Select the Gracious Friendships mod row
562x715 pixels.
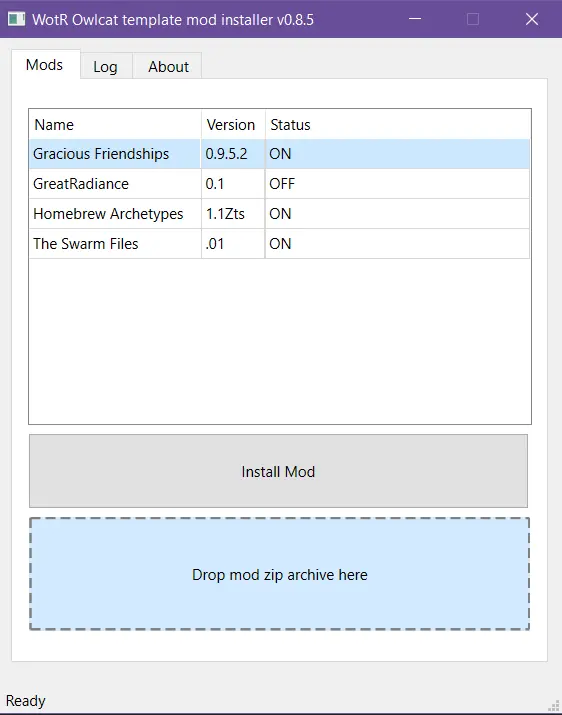(279, 154)
